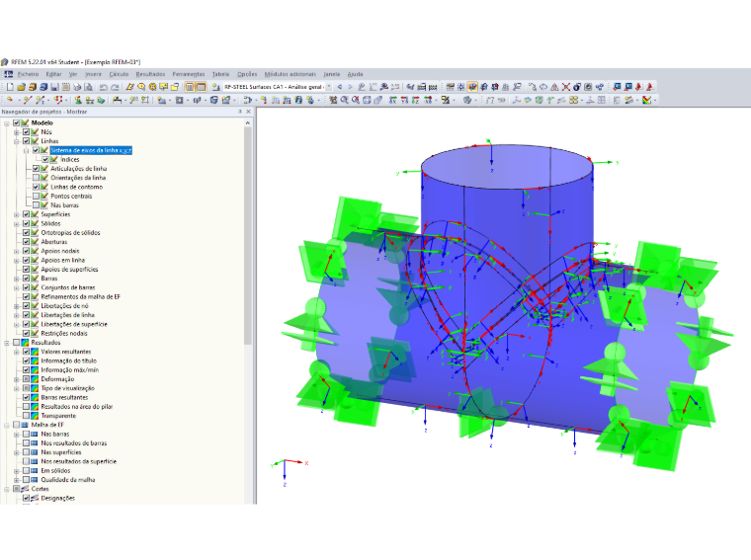Viewport: 751px width, 560px height.
Task: Pin the Navegador de projetos panel
Action: (x=240, y=112)
